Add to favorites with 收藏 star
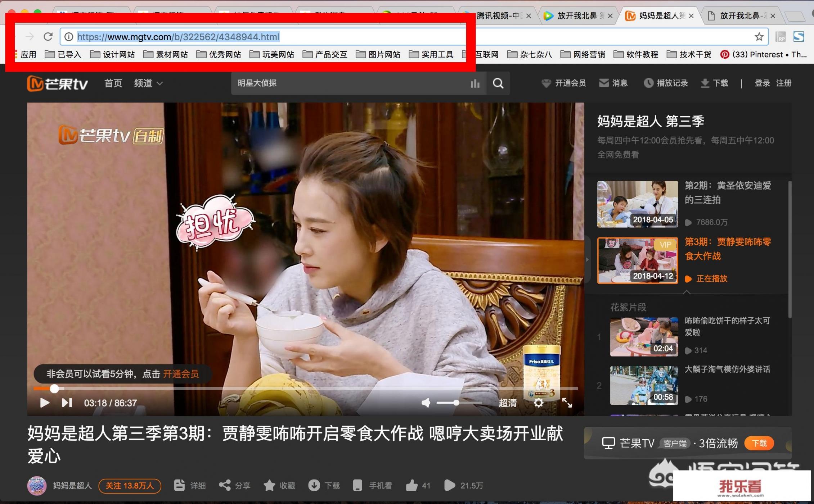Viewport: 814px width, 504px height. coord(269,485)
